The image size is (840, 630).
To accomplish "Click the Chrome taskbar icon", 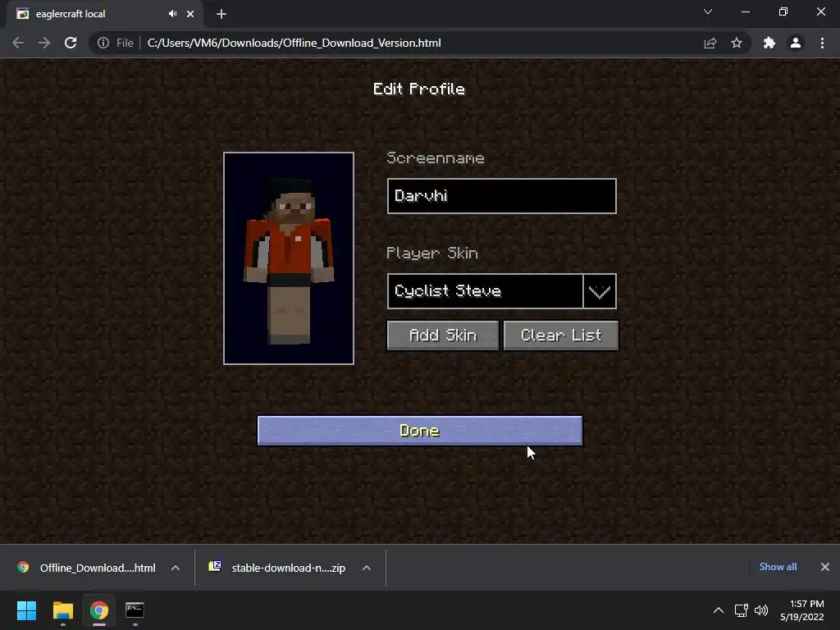I will [99, 610].
